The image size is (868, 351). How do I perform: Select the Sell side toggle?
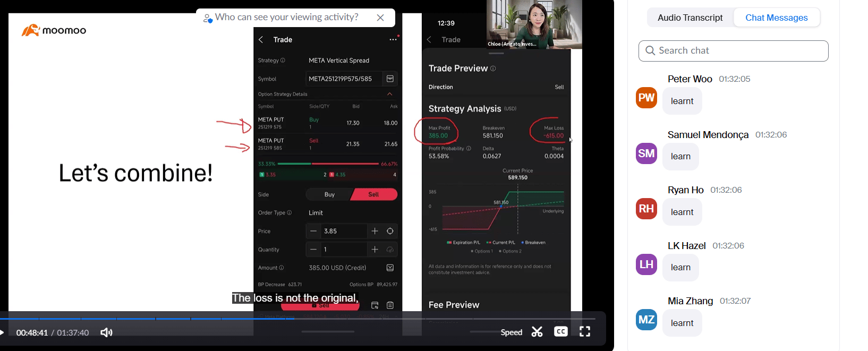pyautogui.click(x=374, y=194)
